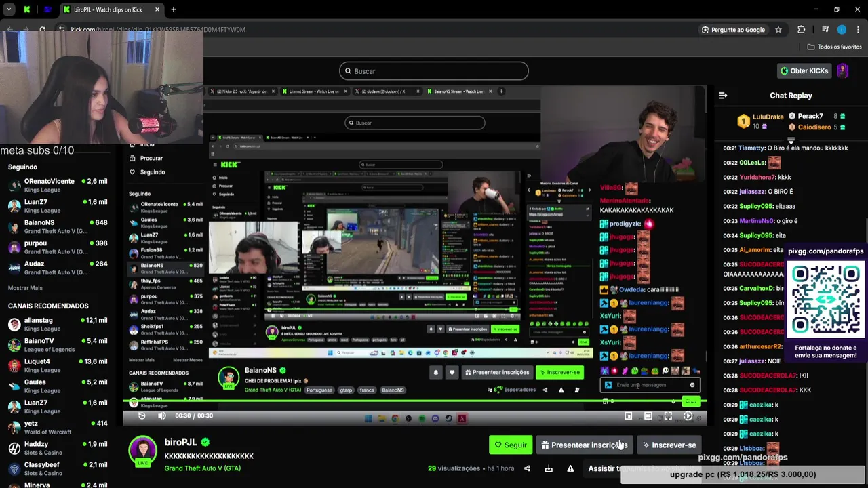Click username arthurcesarR2 in chat replay
The image size is (868, 488).
760,346
